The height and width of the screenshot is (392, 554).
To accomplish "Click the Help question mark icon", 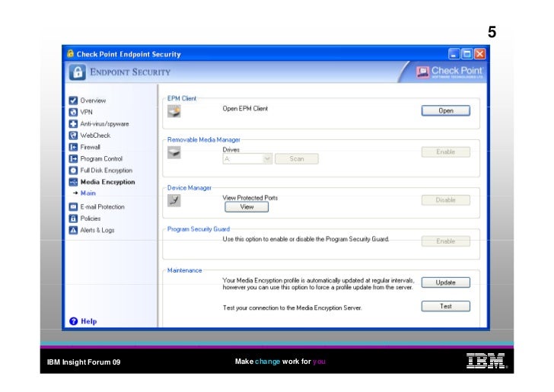I will pyautogui.click(x=74, y=321).
